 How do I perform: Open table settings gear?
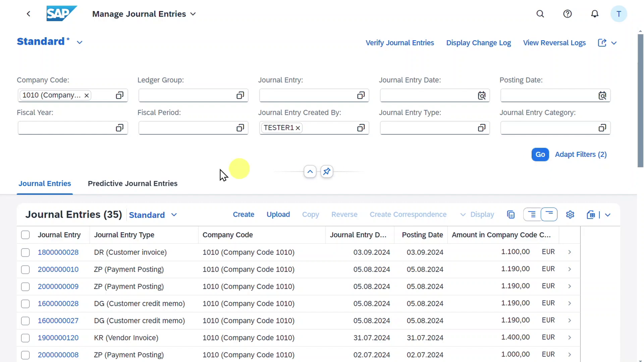570,215
